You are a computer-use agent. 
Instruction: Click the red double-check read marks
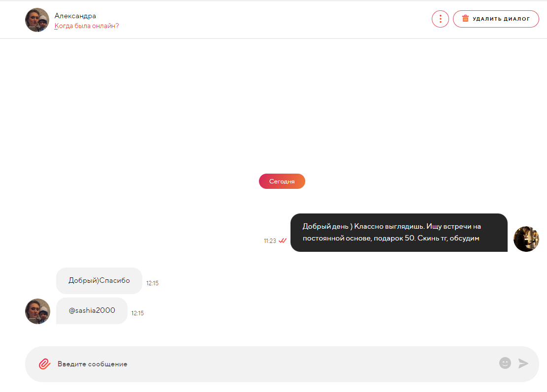(283, 241)
